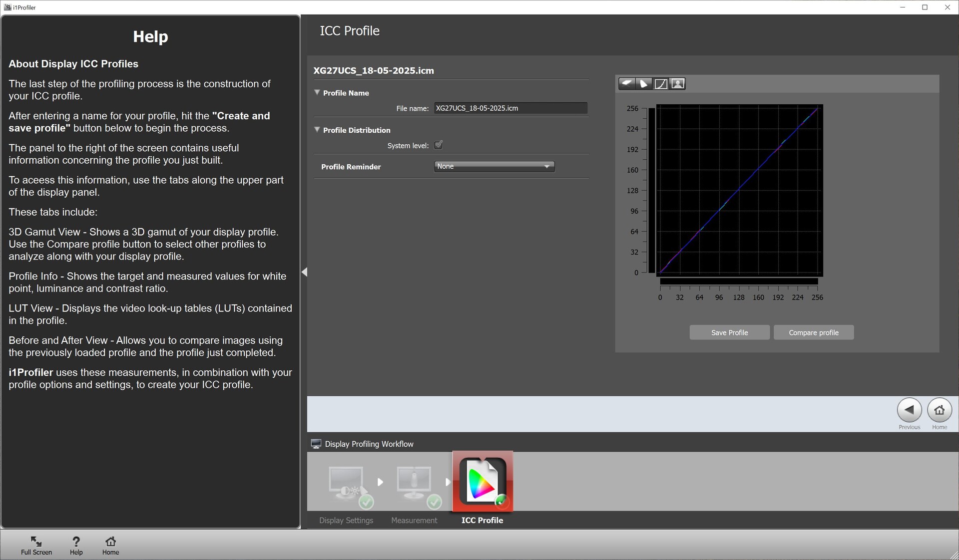This screenshot has height=560, width=959.
Task: Click the Compare profile button
Action: (814, 332)
